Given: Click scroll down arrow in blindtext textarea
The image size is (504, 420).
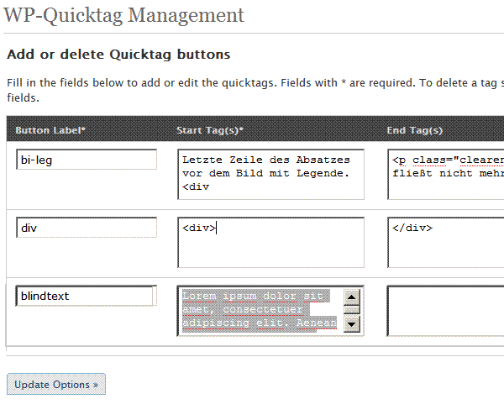Looking at the screenshot, I should pos(352,324).
